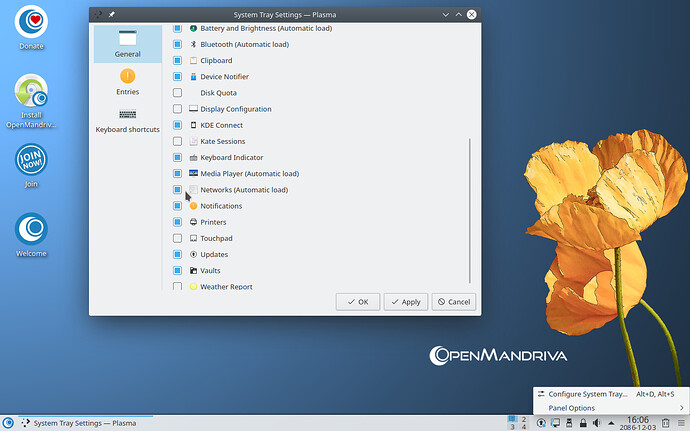
Task: Click the panel hamburger menu icon
Action: tap(682, 423)
